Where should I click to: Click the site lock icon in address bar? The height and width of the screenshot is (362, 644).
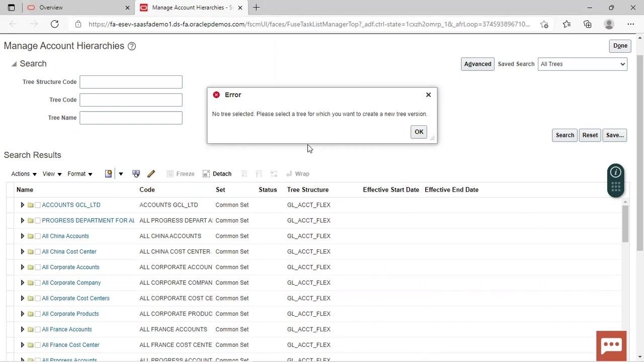click(x=78, y=24)
